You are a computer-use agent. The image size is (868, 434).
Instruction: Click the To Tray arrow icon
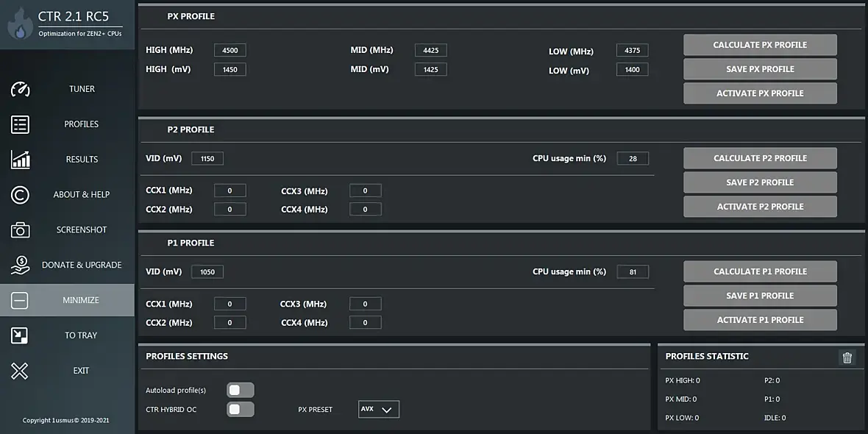pyautogui.click(x=19, y=335)
